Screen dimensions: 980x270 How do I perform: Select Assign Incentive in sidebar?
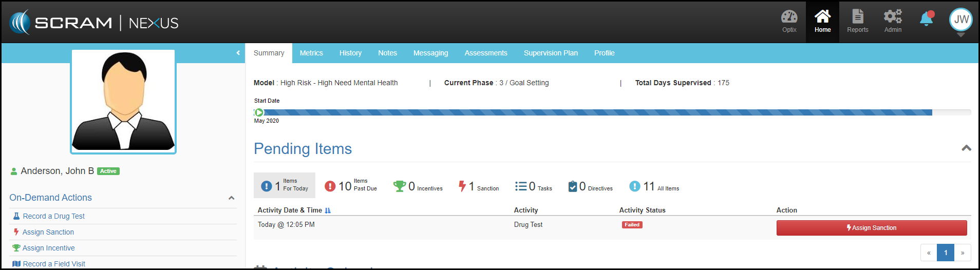[48, 248]
